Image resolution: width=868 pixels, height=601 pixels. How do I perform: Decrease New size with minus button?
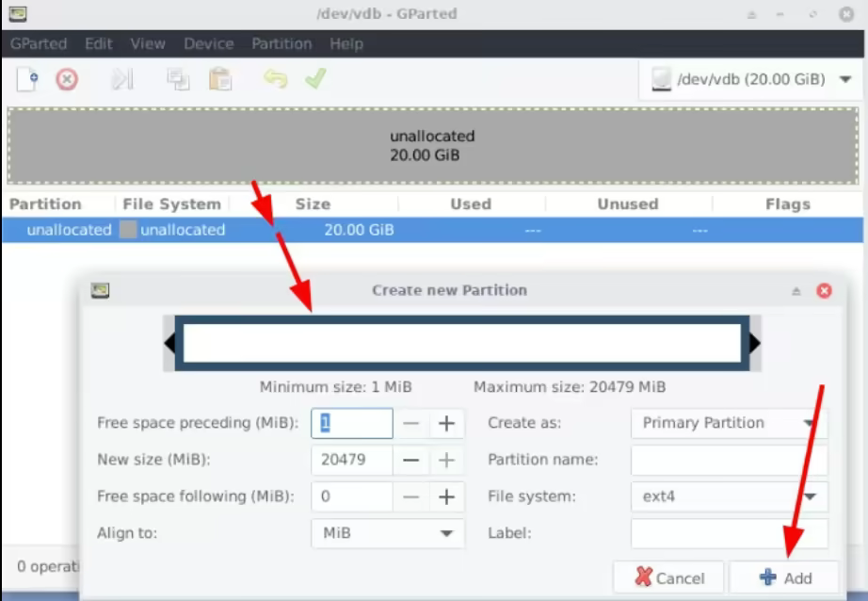pos(410,461)
